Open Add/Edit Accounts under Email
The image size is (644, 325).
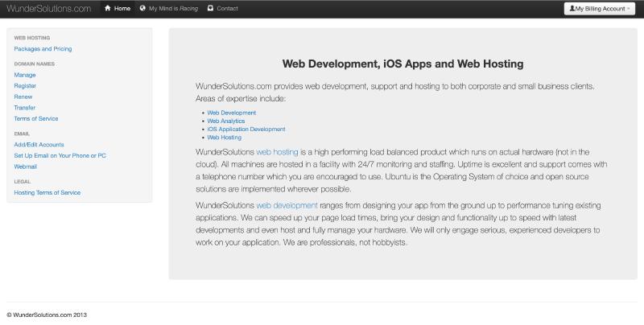(39, 145)
